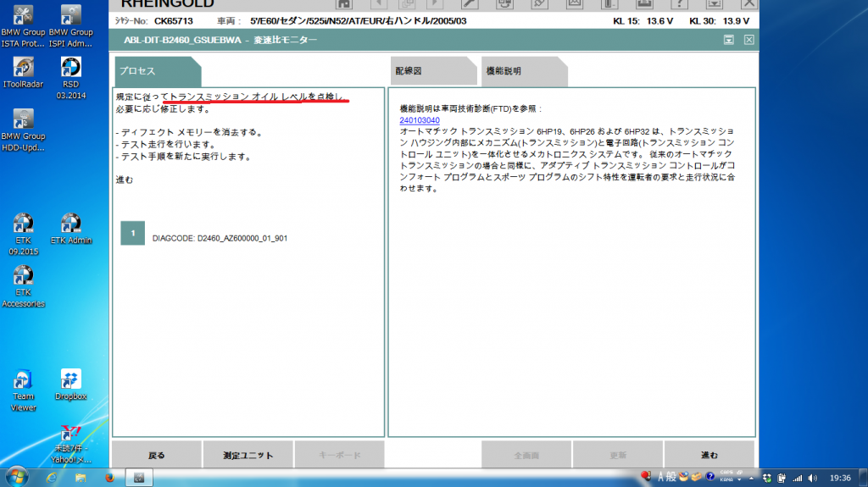Viewport: 868px width, 487px height.
Task: Open BMW Group ISPI Adm desktop shortcut
Action: click(70, 26)
